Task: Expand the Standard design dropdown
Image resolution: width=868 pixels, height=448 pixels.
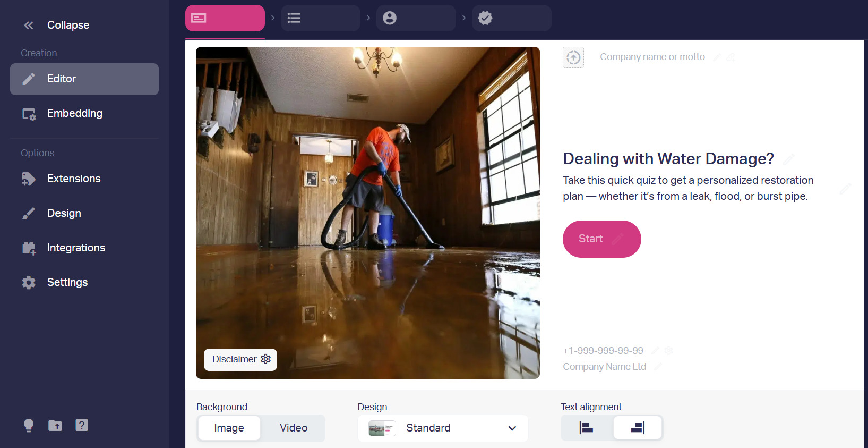Action: coord(443,428)
